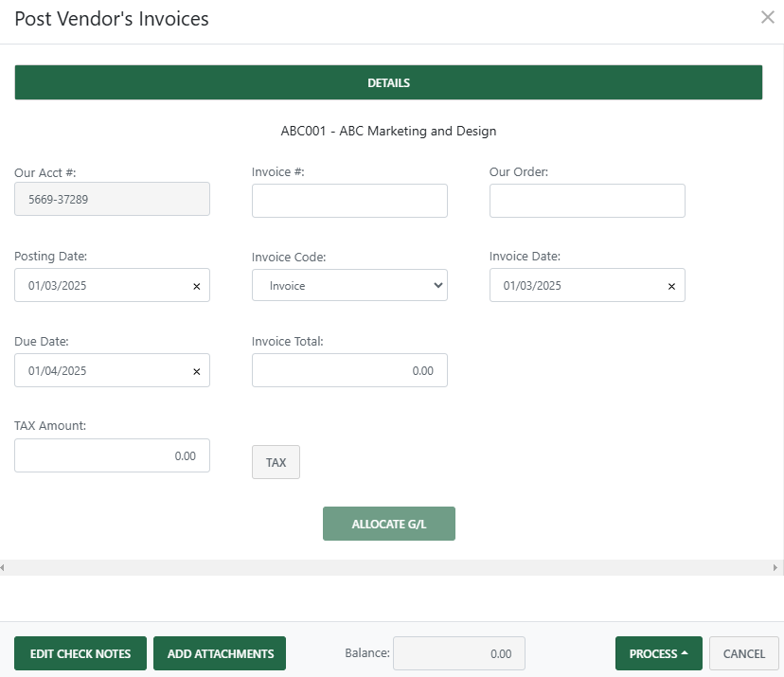The width and height of the screenshot is (784, 677).
Task: Click inside the Invoice # field
Action: coord(348,200)
